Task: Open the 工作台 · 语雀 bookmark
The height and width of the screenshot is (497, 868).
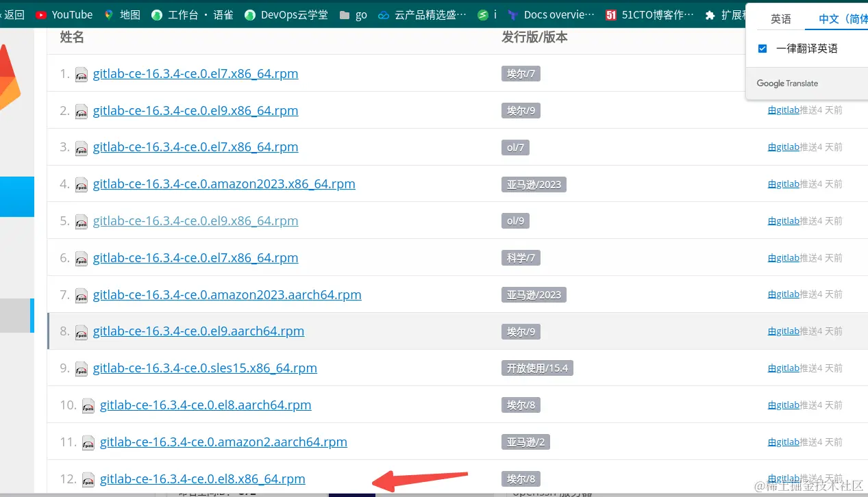Action: pyautogui.click(x=192, y=14)
